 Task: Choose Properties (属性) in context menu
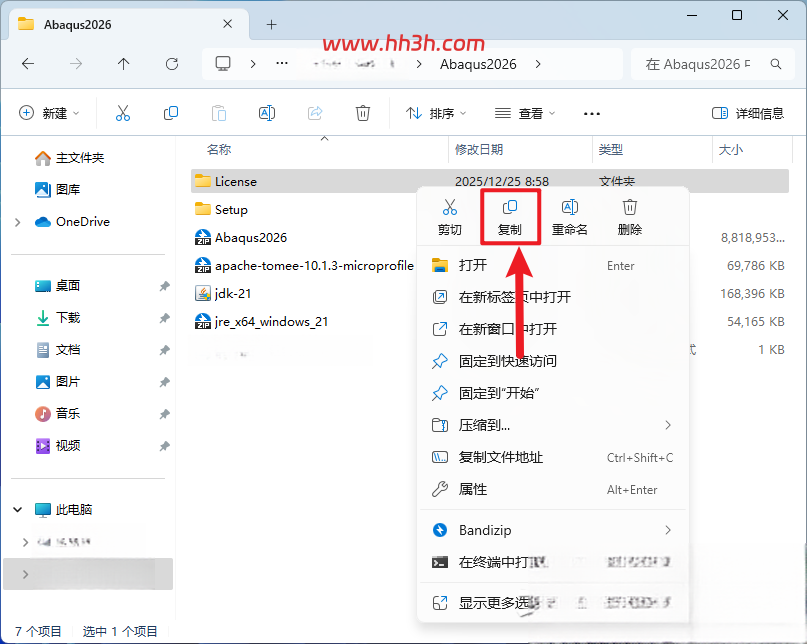[x=553, y=489]
